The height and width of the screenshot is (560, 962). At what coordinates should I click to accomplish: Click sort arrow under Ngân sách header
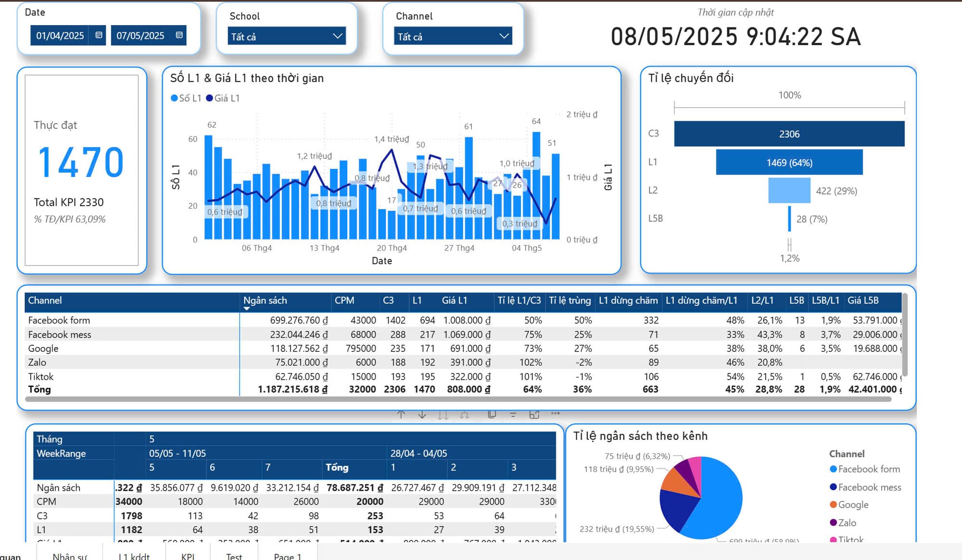247,309
